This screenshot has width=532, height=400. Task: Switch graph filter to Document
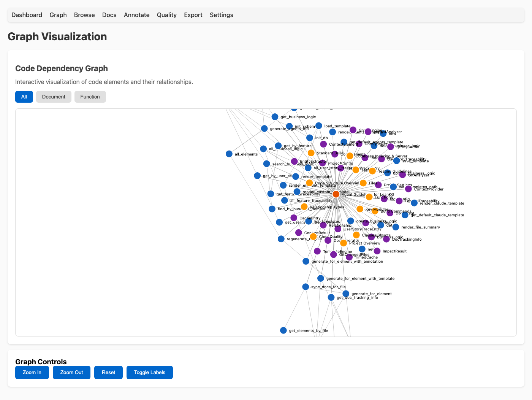point(53,97)
